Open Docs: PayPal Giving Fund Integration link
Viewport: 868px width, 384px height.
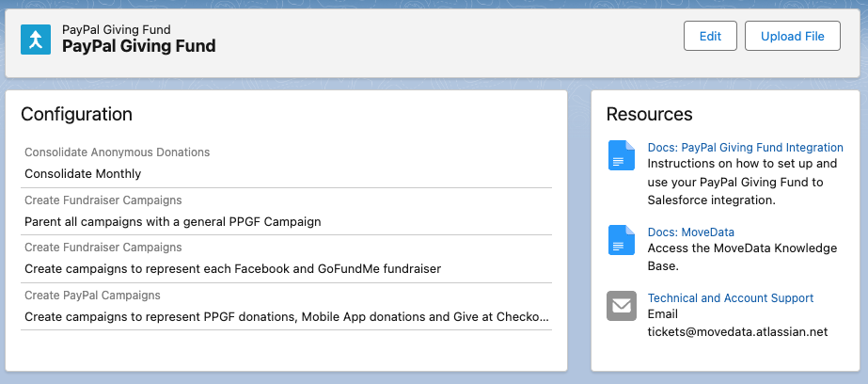pos(745,148)
